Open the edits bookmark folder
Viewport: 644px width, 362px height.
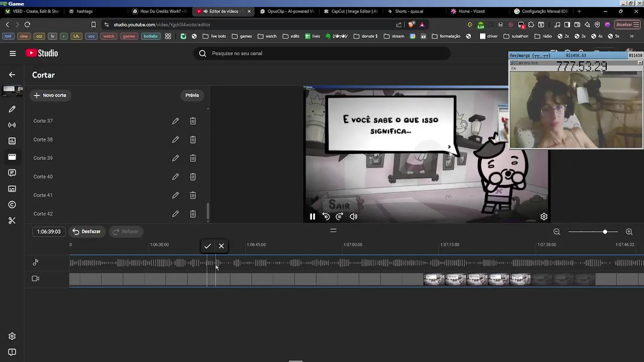pyautogui.click(x=291, y=36)
